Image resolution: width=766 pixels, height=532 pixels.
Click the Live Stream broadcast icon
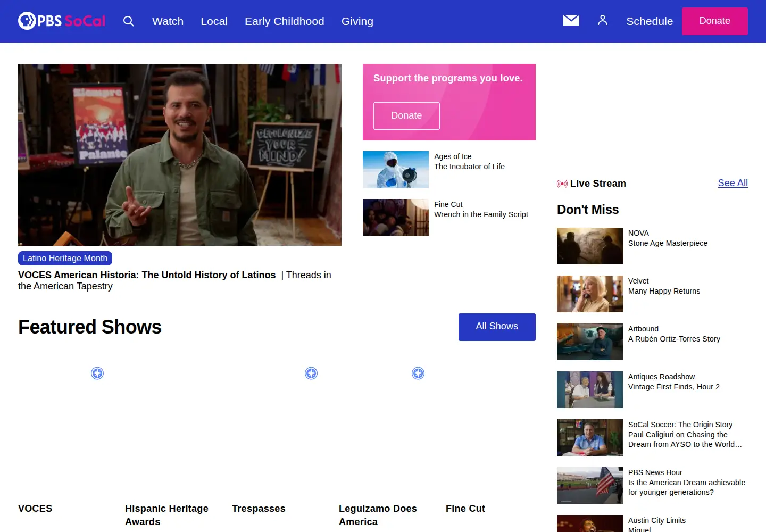click(562, 184)
